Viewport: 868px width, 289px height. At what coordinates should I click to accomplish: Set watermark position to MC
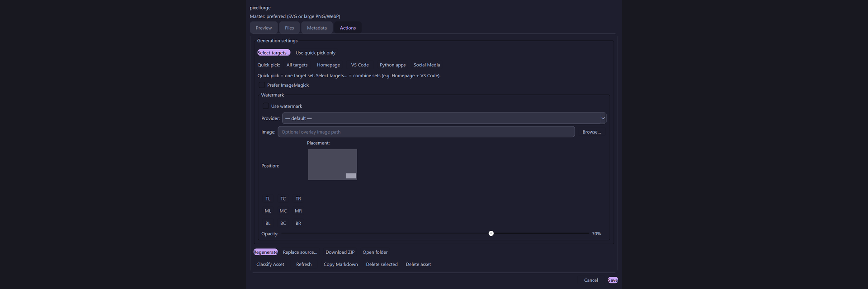tap(283, 211)
